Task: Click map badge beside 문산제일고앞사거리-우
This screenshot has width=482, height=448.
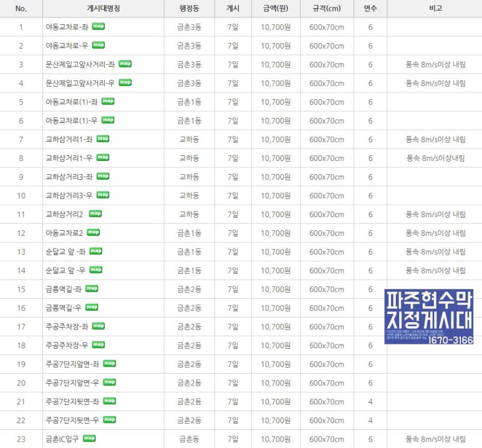Action: click(125, 82)
